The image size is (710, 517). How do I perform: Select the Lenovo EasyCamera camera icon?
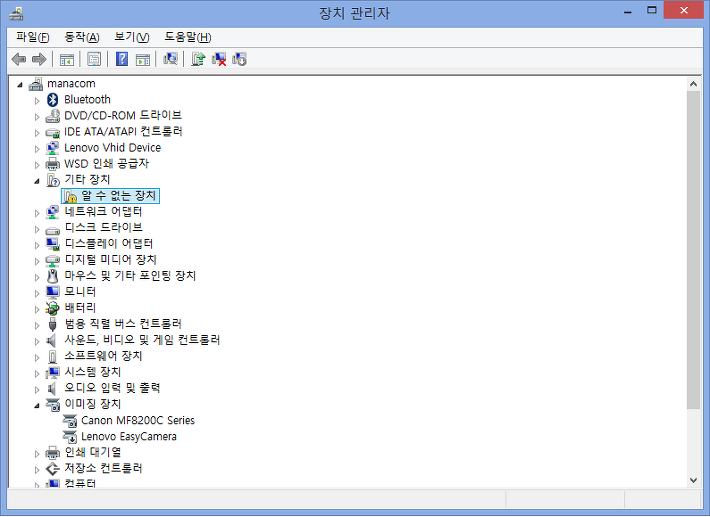click(70, 436)
